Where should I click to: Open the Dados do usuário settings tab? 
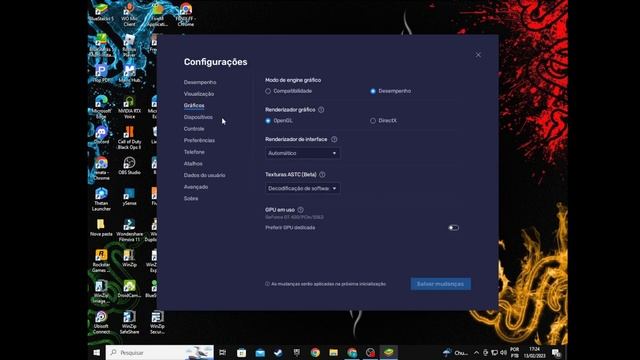[204, 175]
